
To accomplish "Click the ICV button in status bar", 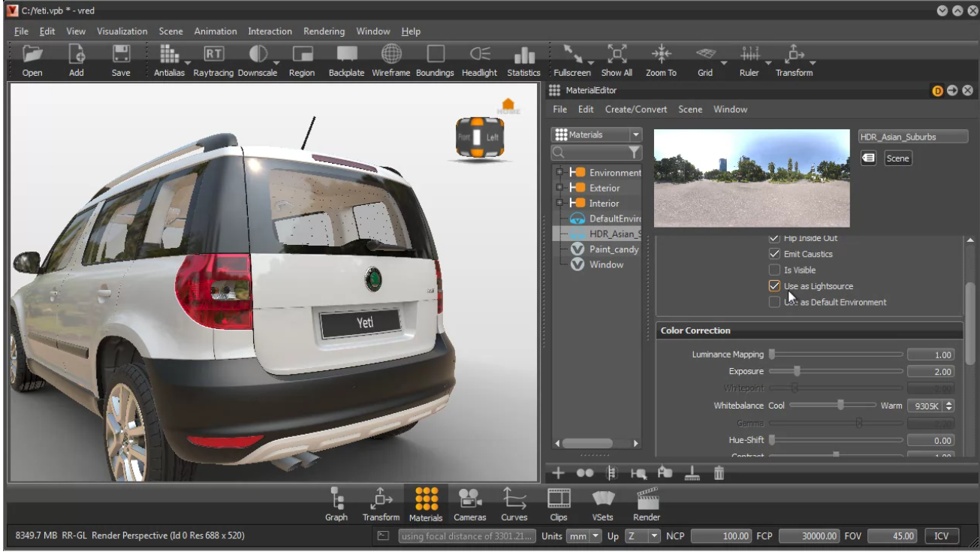I will [x=941, y=536].
